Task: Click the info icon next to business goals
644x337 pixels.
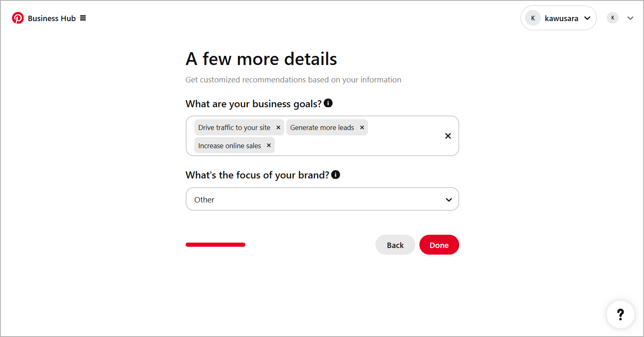Action: pos(328,103)
